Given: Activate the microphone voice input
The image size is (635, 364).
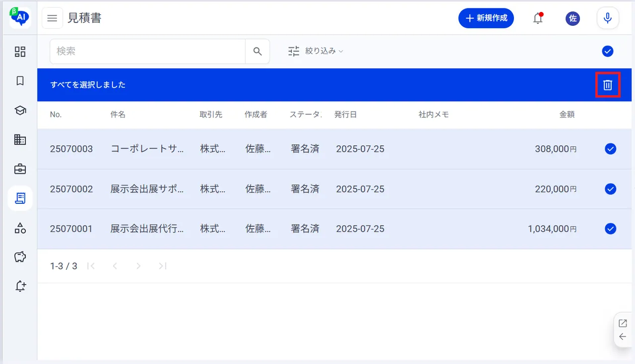Looking at the screenshot, I should click(608, 18).
